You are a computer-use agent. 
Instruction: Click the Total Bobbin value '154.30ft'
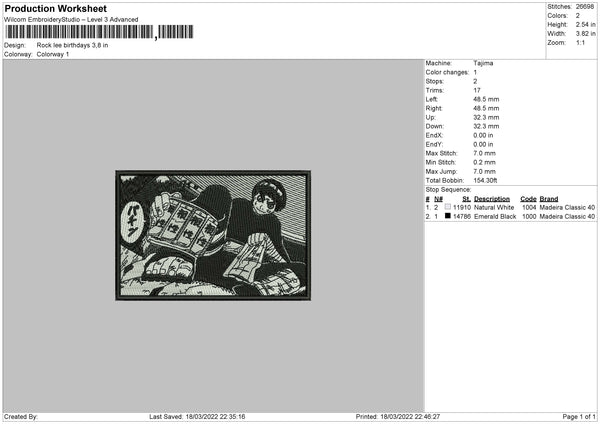[x=485, y=181]
